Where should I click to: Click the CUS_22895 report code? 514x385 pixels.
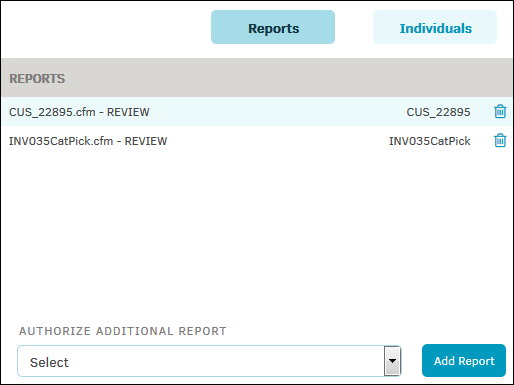tap(438, 112)
